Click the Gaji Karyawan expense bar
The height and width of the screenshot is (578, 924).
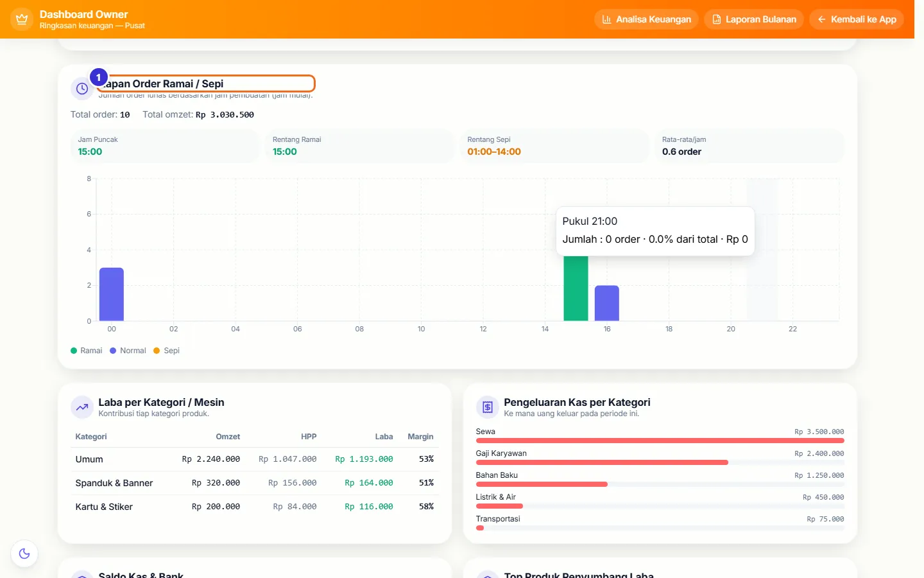coord(660,462)
